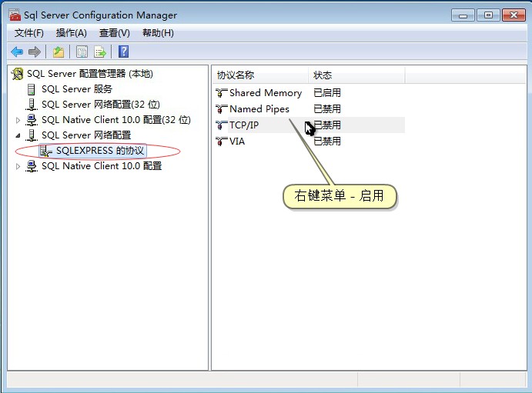Open the 查看(V) menu

point(115,33)
